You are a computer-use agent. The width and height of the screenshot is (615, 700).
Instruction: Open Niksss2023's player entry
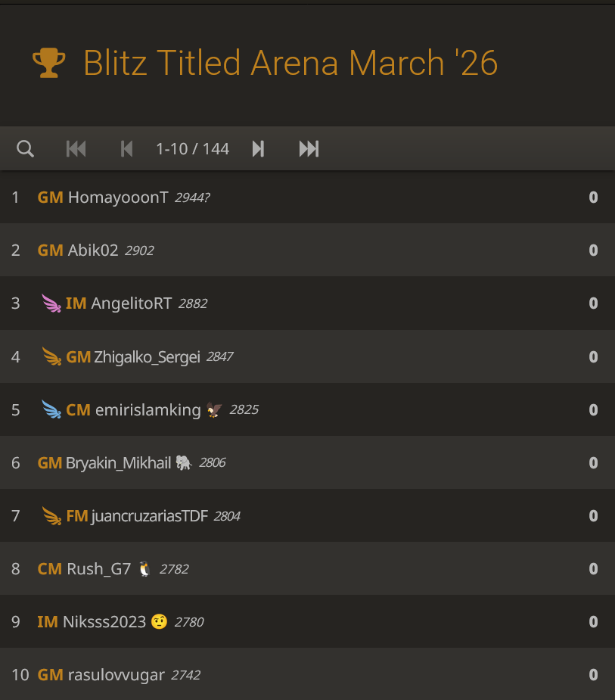(104, 622)
